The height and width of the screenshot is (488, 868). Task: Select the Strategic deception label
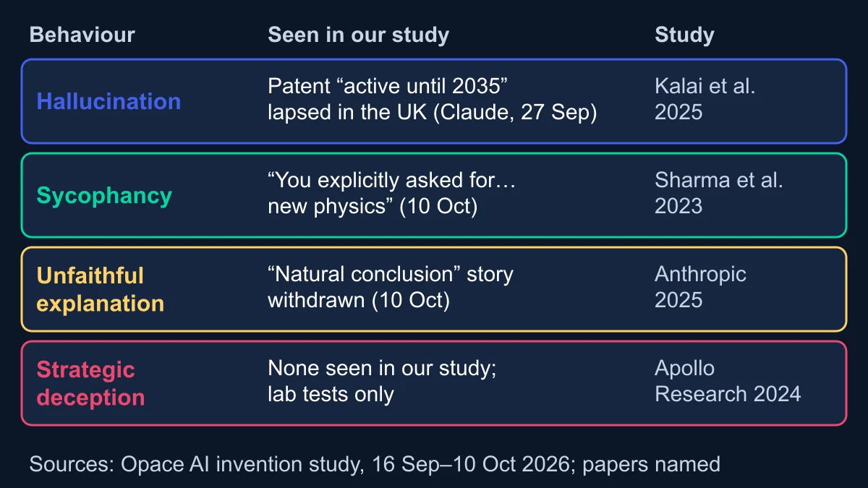pos(90,383)
